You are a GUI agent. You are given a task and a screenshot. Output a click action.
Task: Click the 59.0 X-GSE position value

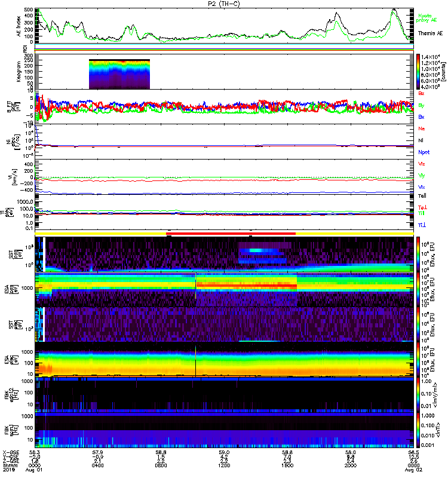(x=224, y=452)
